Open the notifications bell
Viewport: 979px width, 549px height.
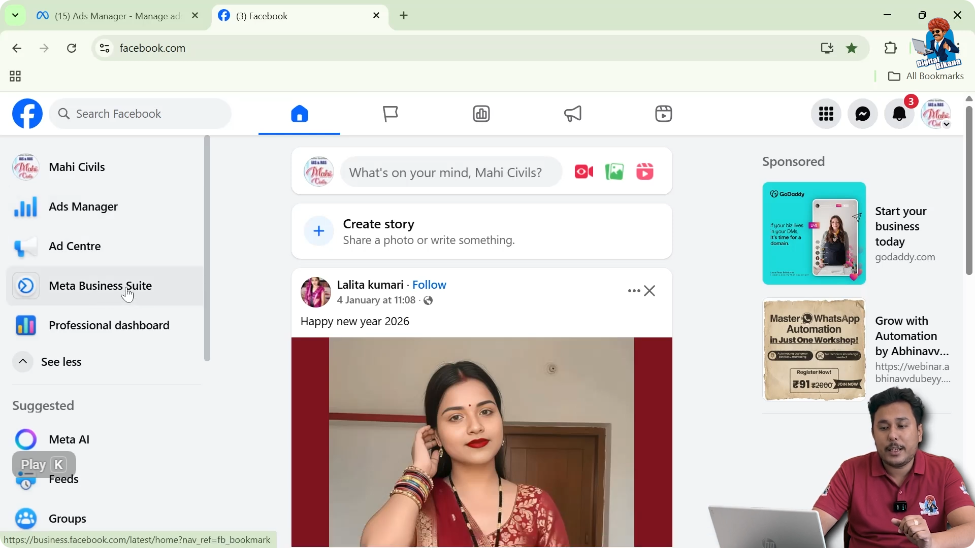tap(900, 114)
